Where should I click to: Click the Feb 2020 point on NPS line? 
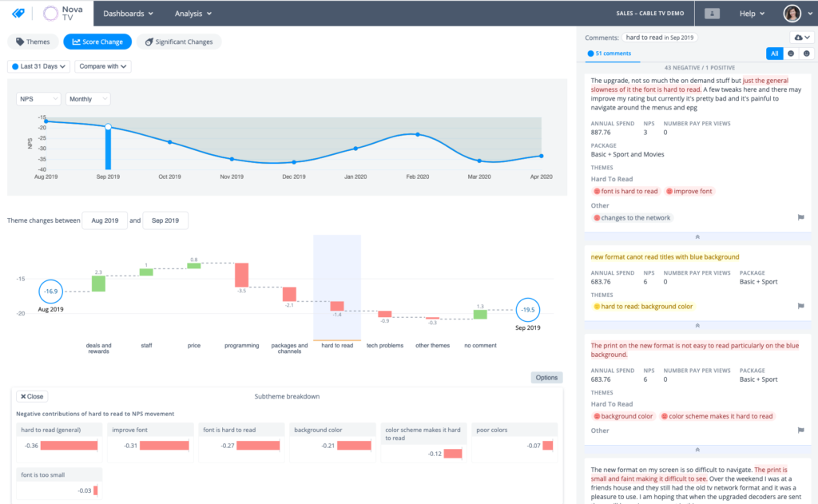tap(417, 134)
